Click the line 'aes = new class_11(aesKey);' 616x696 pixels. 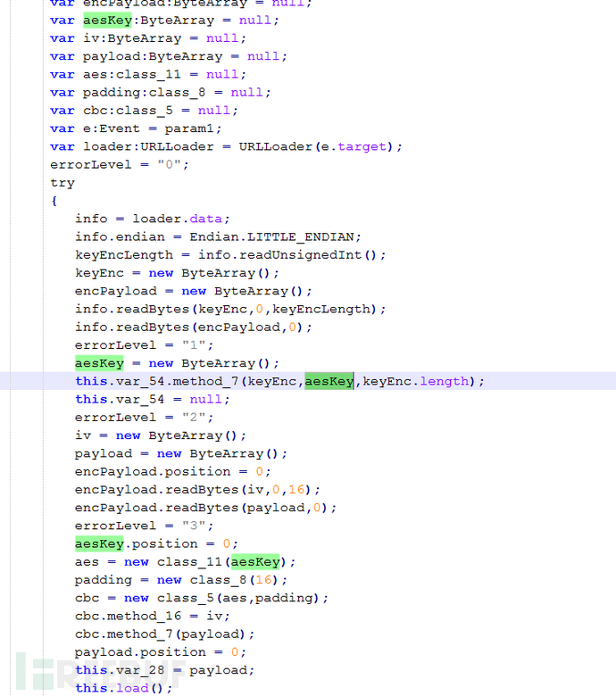(x=185, y=562)
